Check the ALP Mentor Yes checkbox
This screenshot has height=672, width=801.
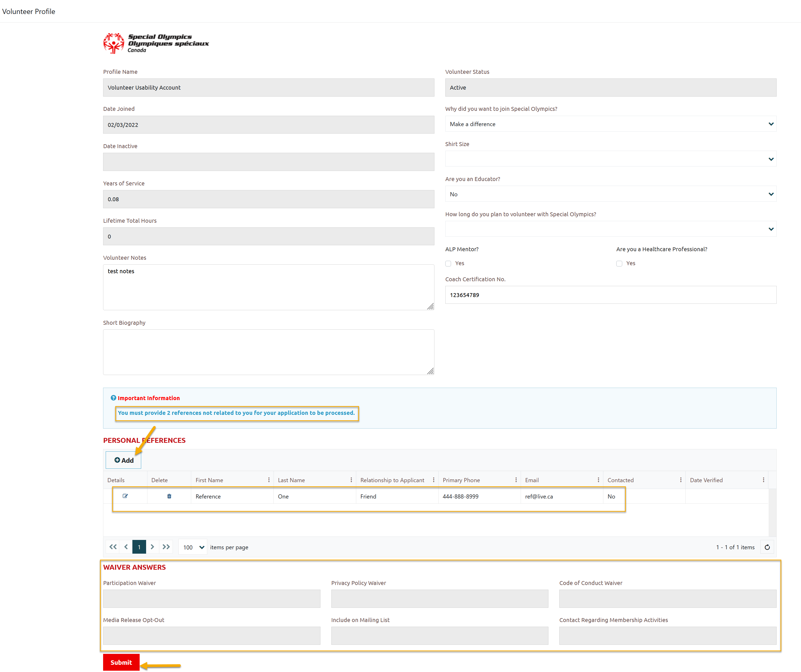[x=448, y=264]
